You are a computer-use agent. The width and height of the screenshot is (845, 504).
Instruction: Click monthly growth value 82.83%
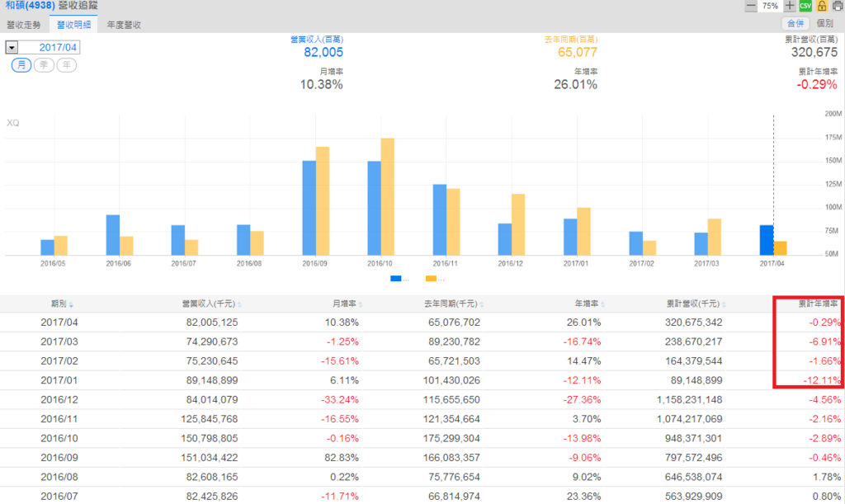pos(342,459)
